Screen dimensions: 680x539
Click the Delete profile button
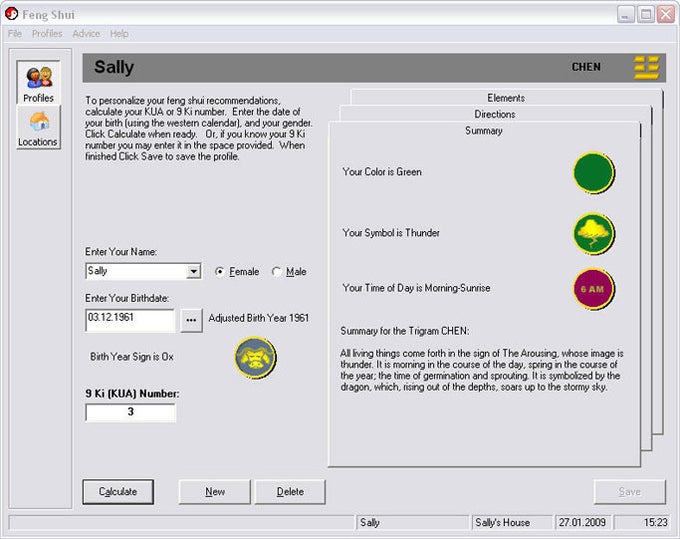290,492
